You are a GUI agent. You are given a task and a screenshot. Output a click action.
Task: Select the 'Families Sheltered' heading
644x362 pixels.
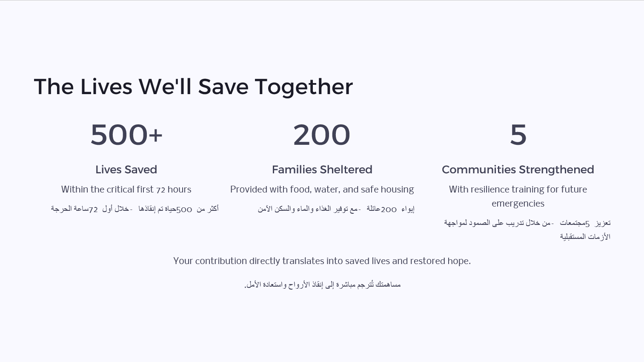[x=322, y=170]
